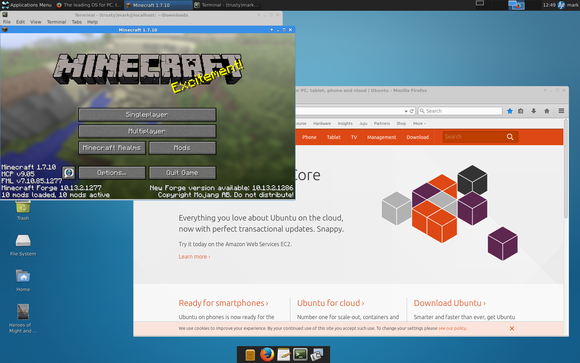This screenshot has width=580, height=363.
Task: Click the Minecraft window menu icon in its title bar
Action: 4,30
